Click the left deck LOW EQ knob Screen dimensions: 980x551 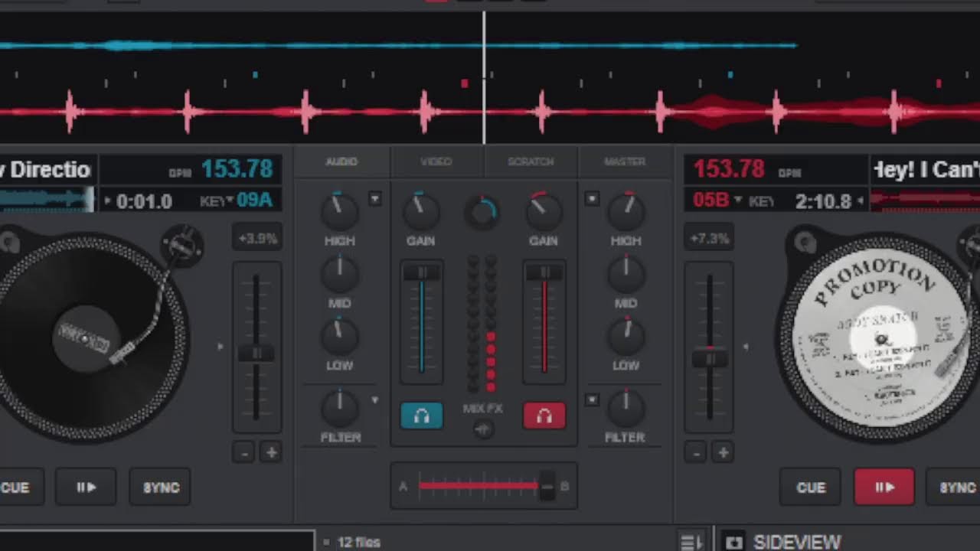(339, 336)
